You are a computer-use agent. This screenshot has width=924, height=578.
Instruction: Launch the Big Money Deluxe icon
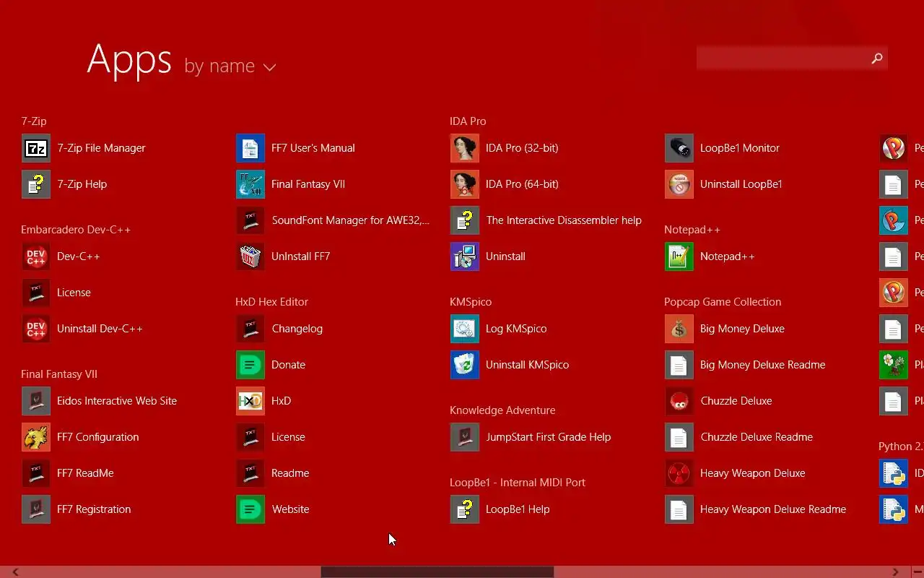pos(679,329)
